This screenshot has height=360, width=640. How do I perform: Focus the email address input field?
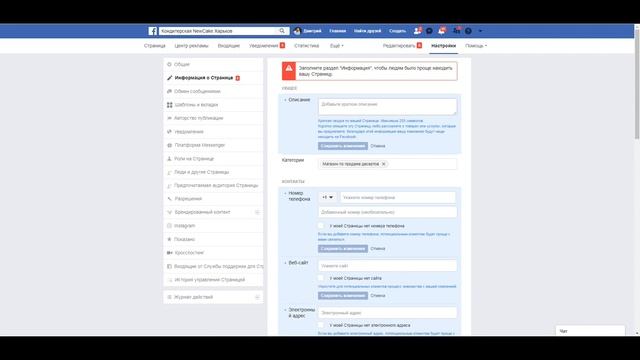387,313
